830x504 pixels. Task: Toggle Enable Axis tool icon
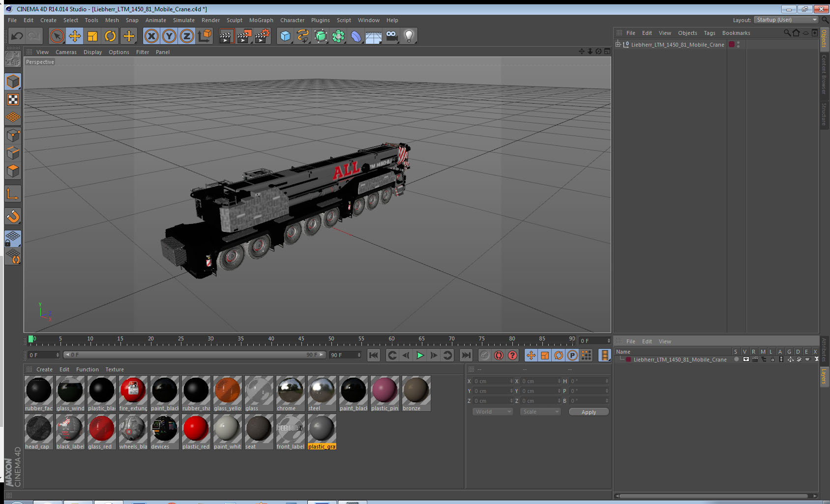point(13,194)
